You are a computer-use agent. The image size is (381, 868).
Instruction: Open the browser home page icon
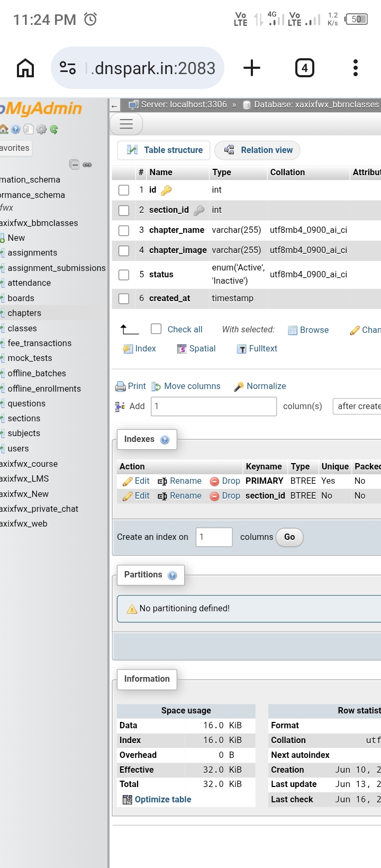click(x=25, y=68)
